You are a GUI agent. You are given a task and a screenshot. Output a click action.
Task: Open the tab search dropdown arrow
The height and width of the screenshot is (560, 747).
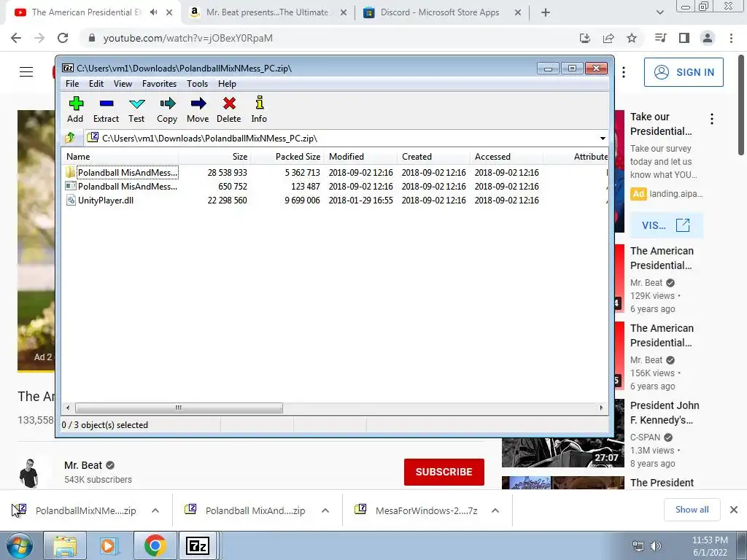coord(659,12)
